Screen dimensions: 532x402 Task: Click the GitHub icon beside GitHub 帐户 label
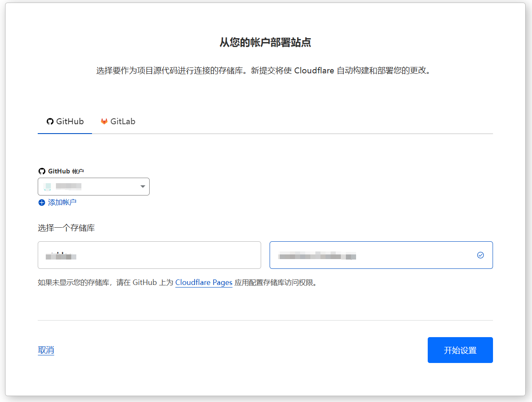pyautogui.click(x=42, y=171)
